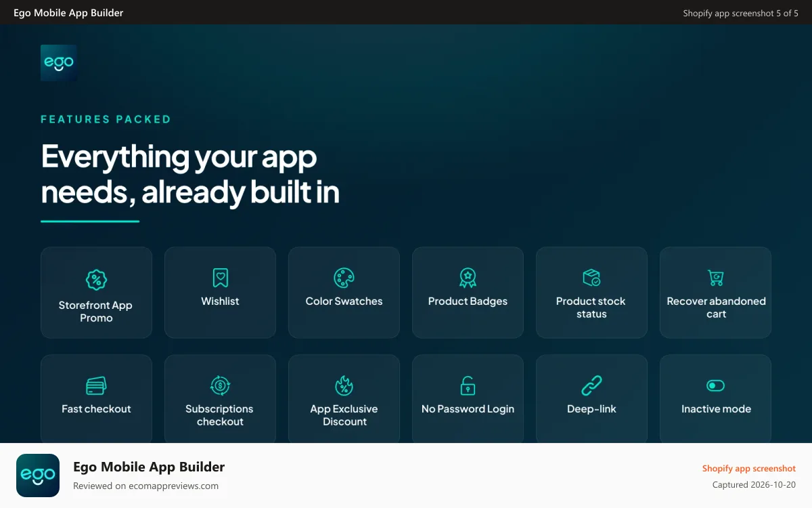Click the 'FEATURES PACKED' heading text
This screenshot has width=812, height=508.
pyautogui.click(x=106, y=119)
